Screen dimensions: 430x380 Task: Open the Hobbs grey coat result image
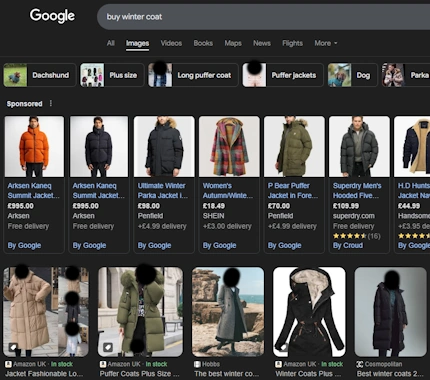[228, 312]
